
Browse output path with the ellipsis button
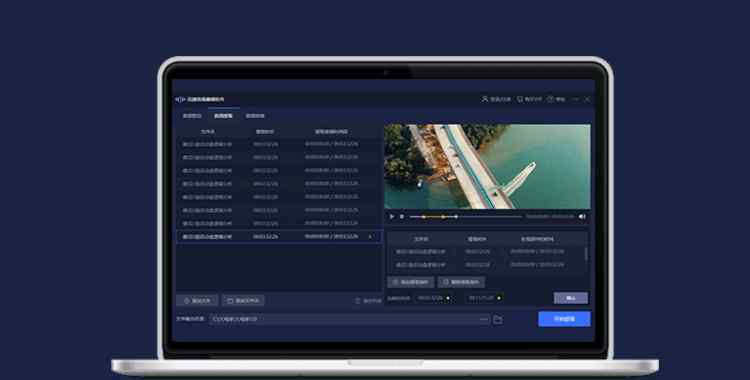tap(484, 319)
